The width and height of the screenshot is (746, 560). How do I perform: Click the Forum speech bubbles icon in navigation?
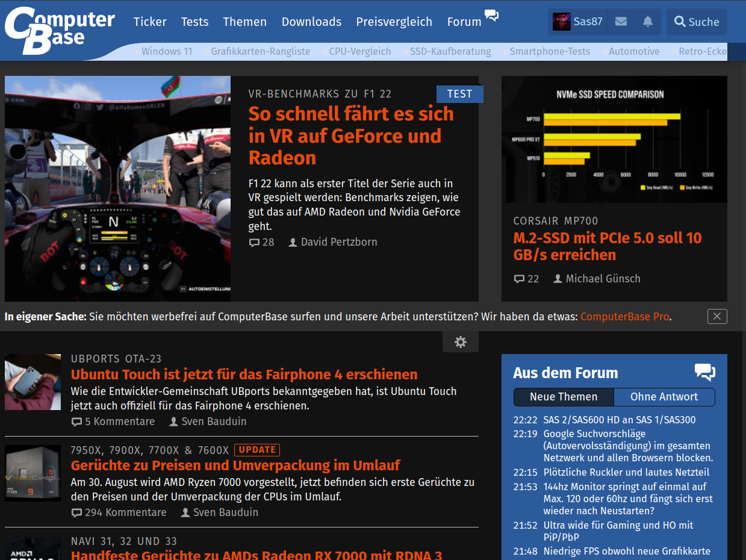[491, 16]
